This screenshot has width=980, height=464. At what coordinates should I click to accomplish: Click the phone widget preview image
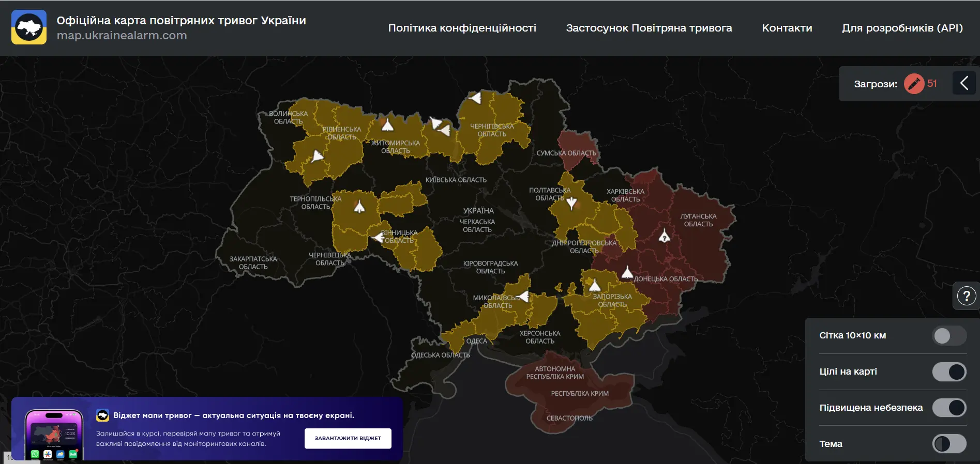54,435
